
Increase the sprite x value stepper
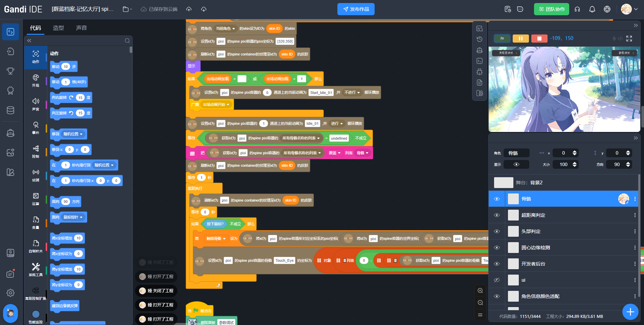click(x=575, y=152)
